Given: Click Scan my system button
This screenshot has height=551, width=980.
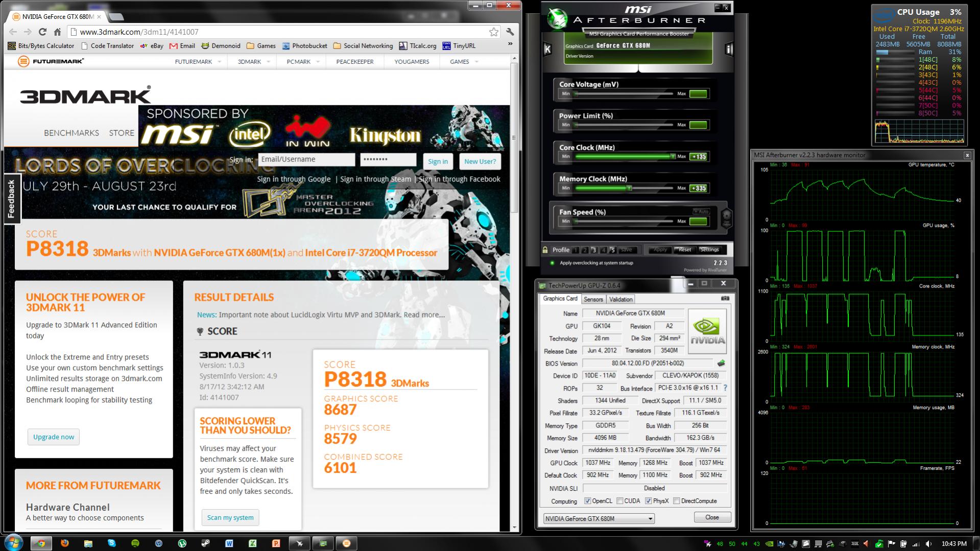Looking at the screenshot, I should point(230,517).
